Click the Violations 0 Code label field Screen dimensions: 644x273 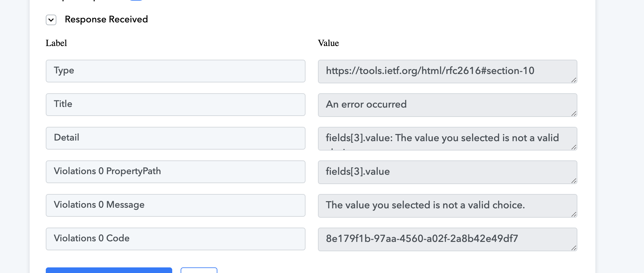coord(175,239)
